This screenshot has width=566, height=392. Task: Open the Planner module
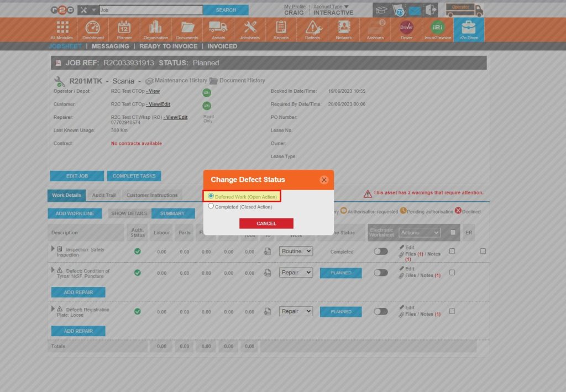pyautogui.click(x=124, y=29)
